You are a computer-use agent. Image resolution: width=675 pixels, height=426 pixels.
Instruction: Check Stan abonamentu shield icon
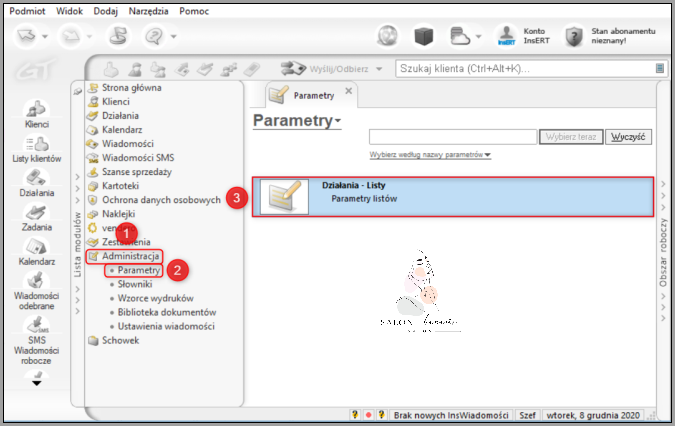click(x=574, y=36)
